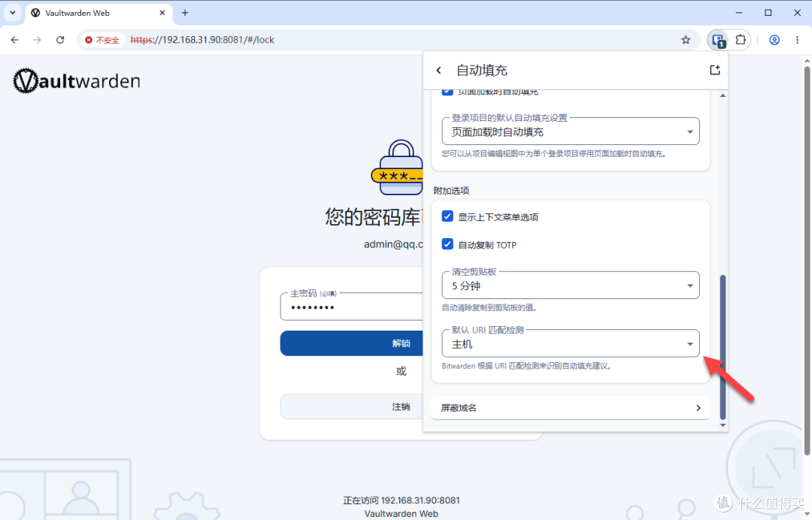Click the 不安全 security warning badge
The width and height of the screenshot is (812, 520).
(x=102, y=40)
